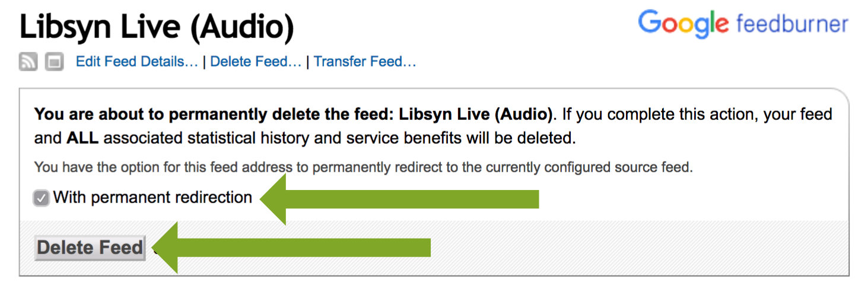The height and width of the screenshot is (282, 868).
Task: Click the bold ALL word in the warning
Action: point(81,139)
